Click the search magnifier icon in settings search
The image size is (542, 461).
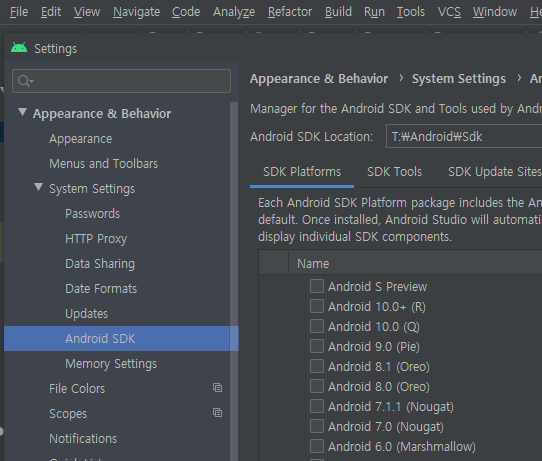click(25, 81)
